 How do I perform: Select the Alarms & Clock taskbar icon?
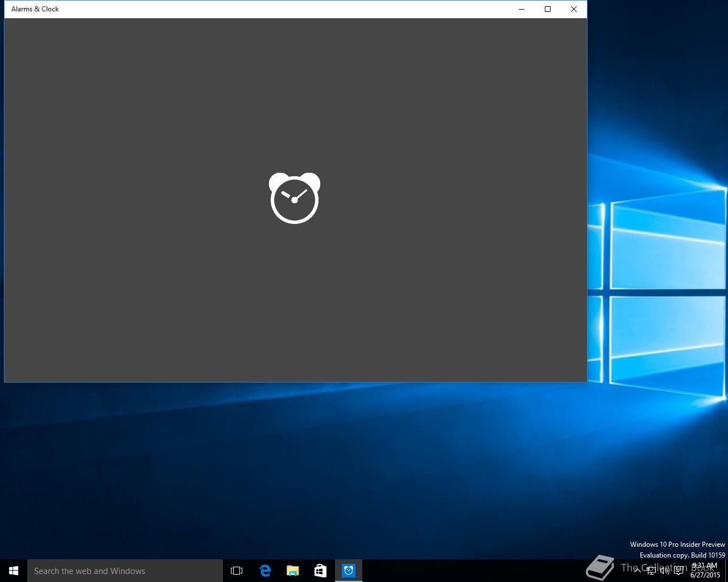coord(348,571)
